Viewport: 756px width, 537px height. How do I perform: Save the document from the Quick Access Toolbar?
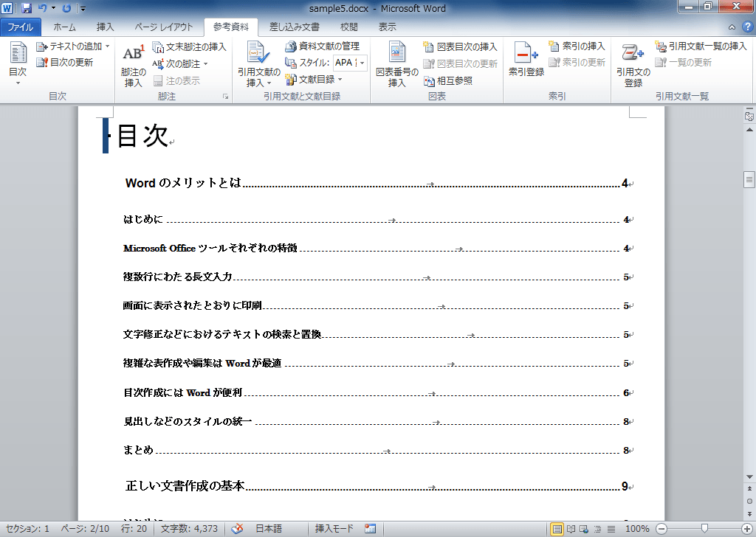point(27,8)
